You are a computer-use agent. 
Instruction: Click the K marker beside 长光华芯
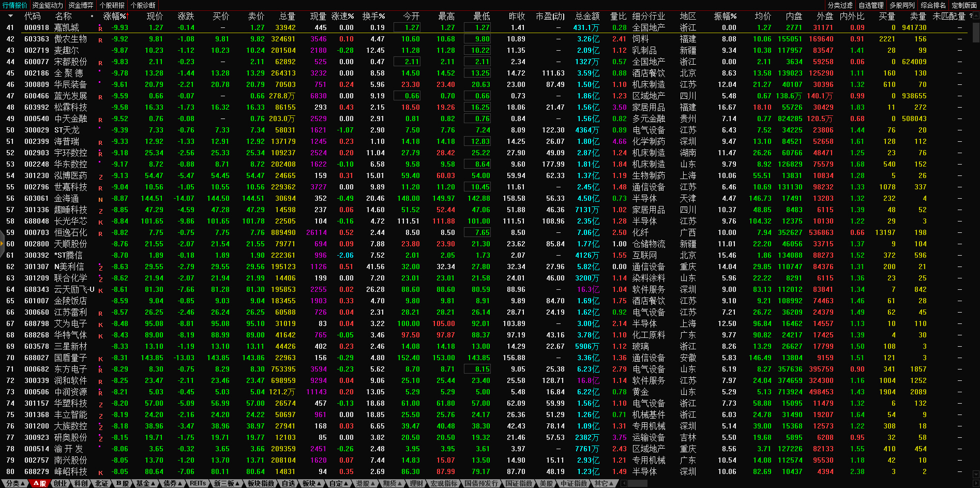[100, 223]
